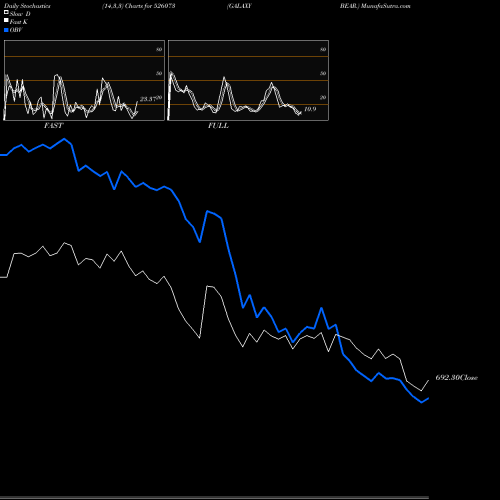Click the '(GALAXY' stock name text

tap(239, 6)
